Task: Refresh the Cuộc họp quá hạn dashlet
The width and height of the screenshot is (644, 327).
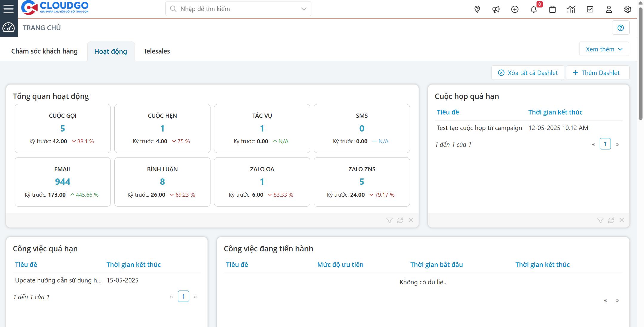Action: pyautogui.click(x=611, y=220)
